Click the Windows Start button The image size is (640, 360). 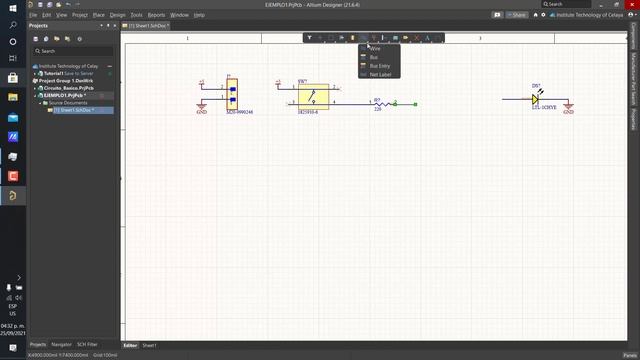click(13, 8)
